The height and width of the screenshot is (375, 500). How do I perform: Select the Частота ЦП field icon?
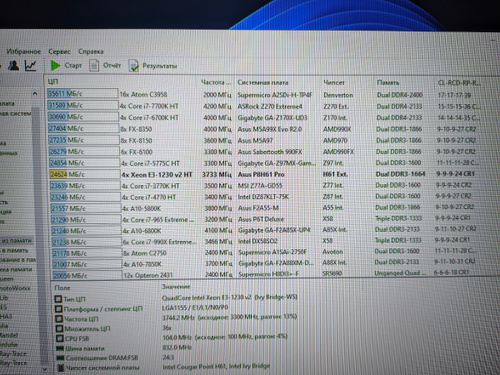(59, 319)
